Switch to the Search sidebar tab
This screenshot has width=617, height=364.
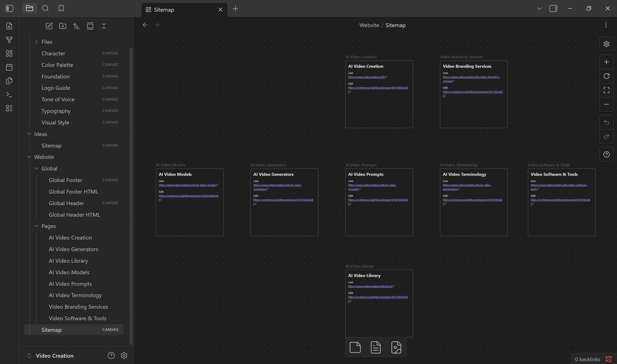(45, 8)
